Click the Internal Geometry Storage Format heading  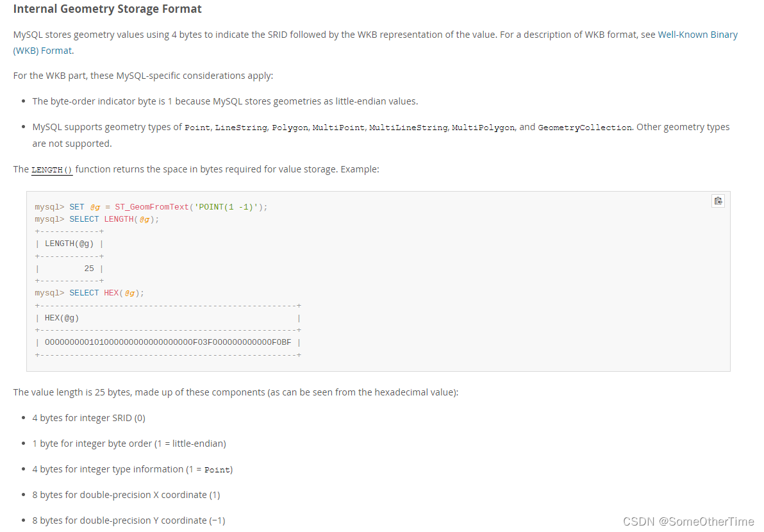click(x=108, y=9)
